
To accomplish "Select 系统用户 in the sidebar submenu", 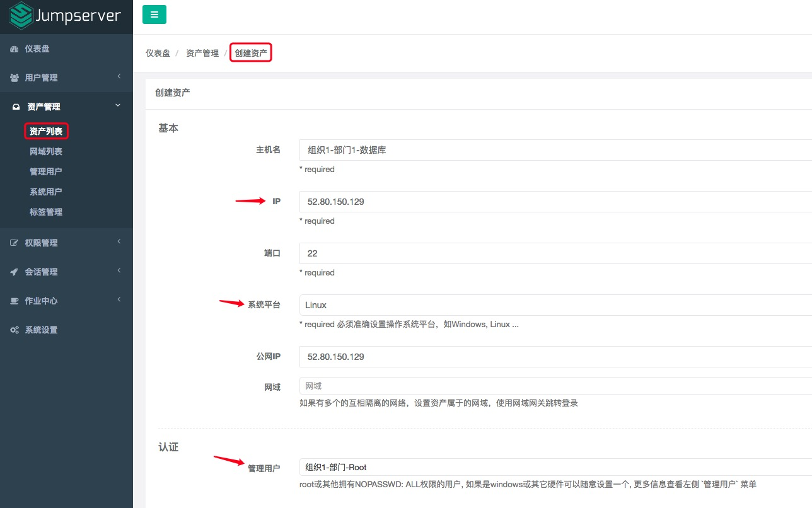I will point(46,192).
